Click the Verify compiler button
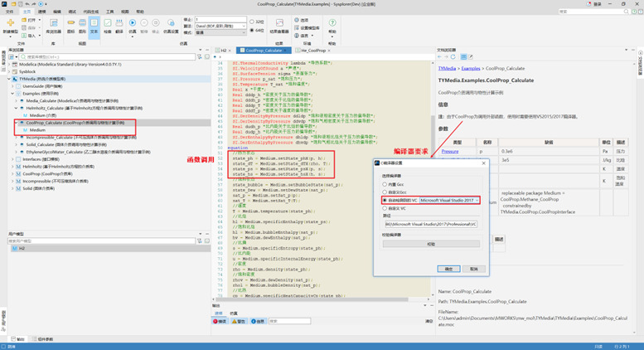The width and height of the screenshot is (644, 350). tap(431, 244)
